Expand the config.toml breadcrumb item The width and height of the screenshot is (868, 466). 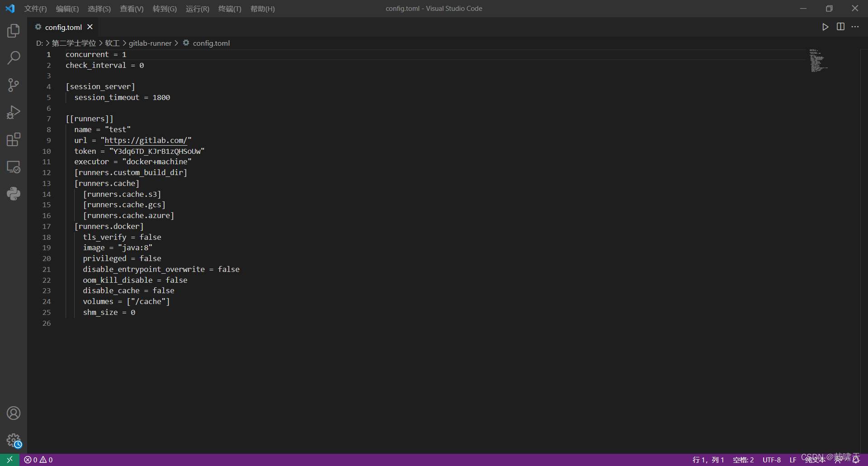211,43
